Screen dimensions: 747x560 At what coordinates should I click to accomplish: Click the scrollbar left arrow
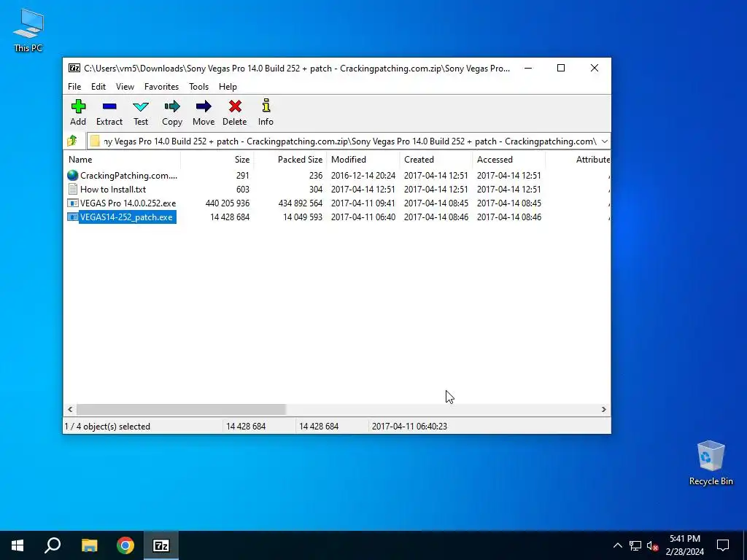pyautogui.click(x=71, y=410)
